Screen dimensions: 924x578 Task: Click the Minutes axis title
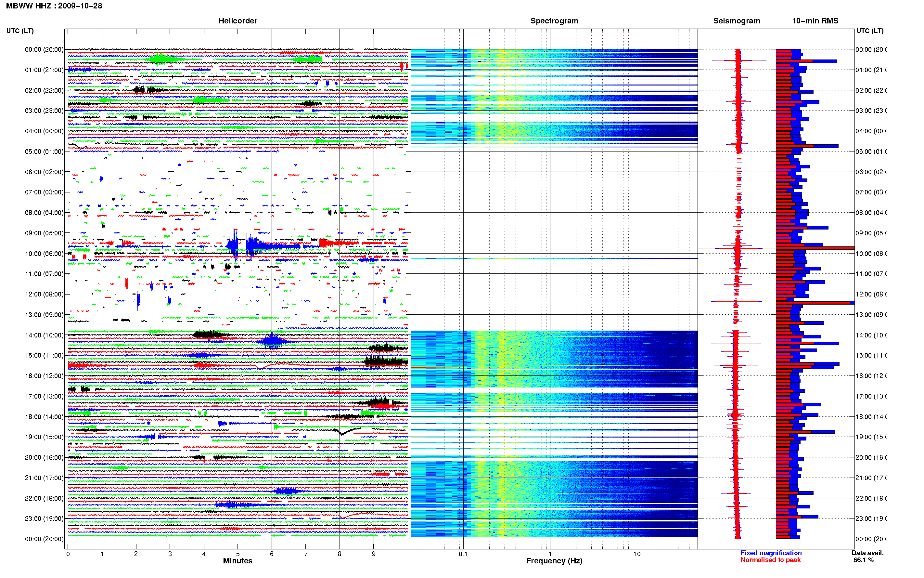click(x=237, y=561)
